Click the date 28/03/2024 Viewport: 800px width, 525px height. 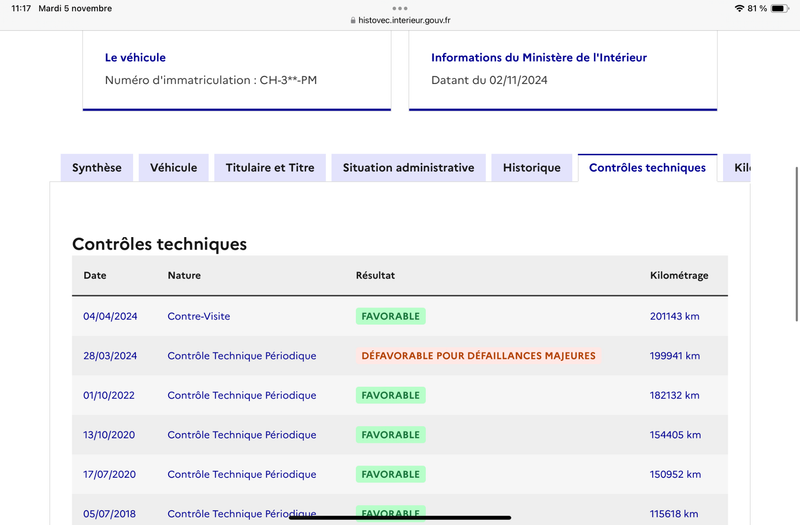click(x=110, y=356)
